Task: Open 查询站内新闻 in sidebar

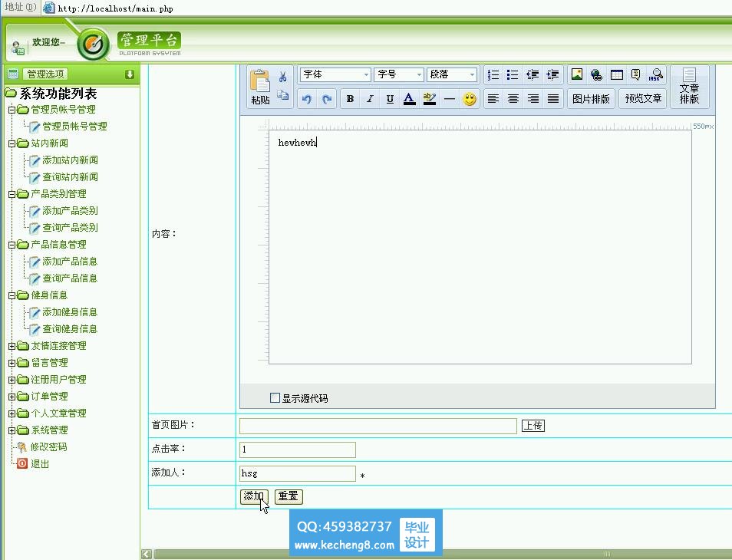Action: (x=70, y=177)
